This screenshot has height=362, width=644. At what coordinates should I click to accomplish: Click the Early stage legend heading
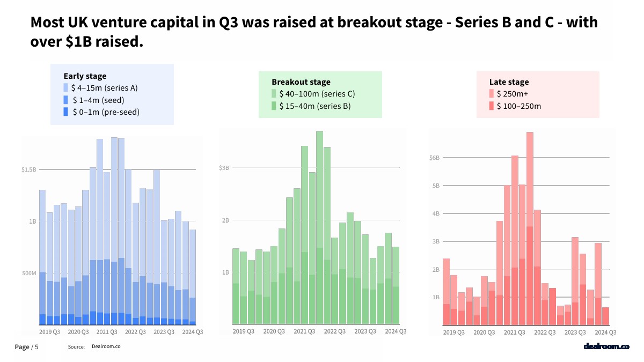(85, 76)
